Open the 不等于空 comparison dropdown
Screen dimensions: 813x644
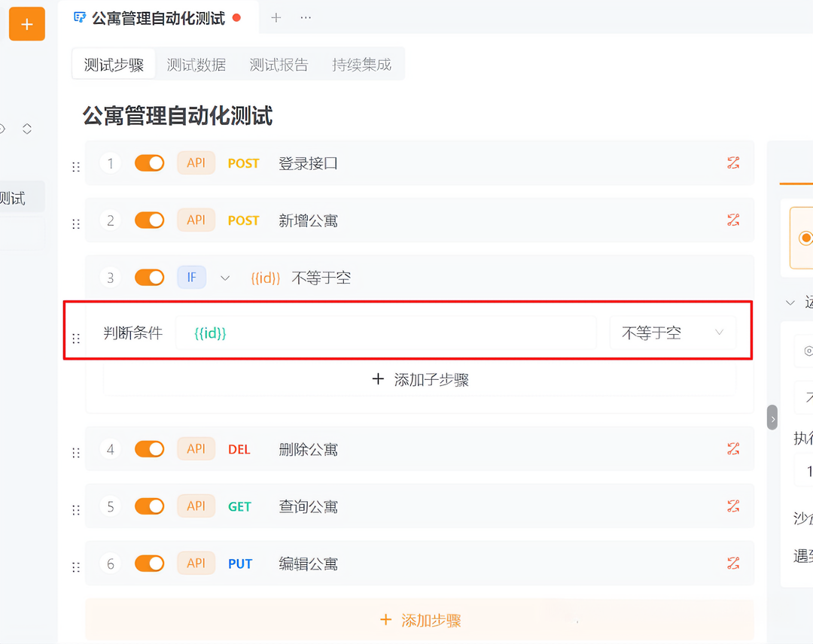(x=672, y=333)
